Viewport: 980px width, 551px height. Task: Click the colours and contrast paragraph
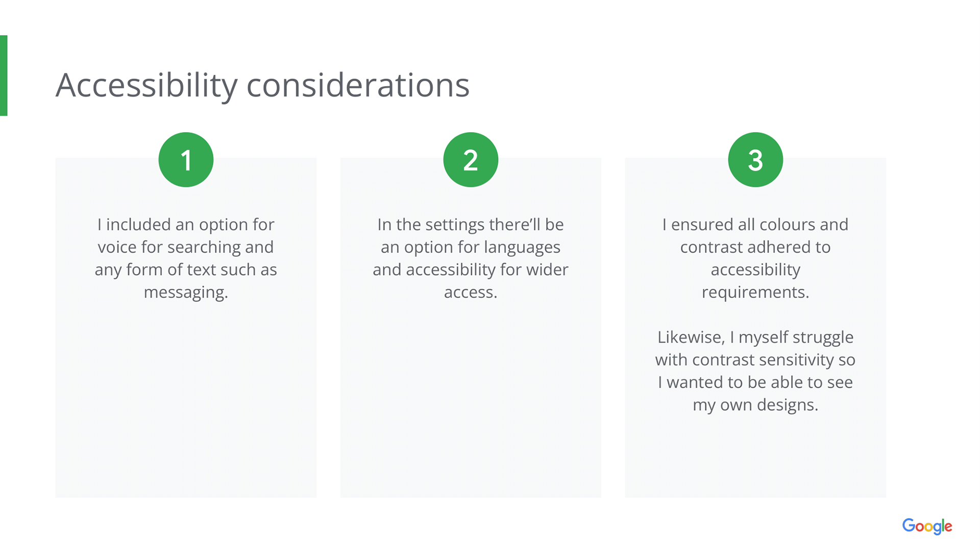[x=755, y=258]
